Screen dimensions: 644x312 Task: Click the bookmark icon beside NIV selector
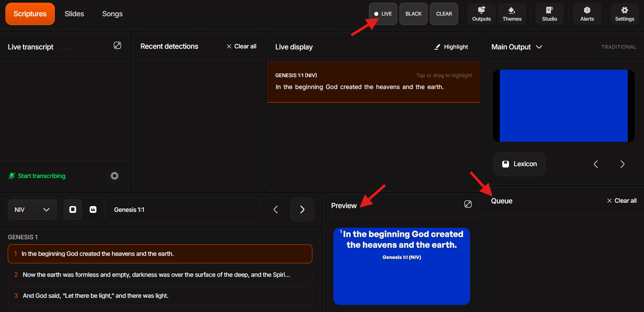(x=73, y=209)
